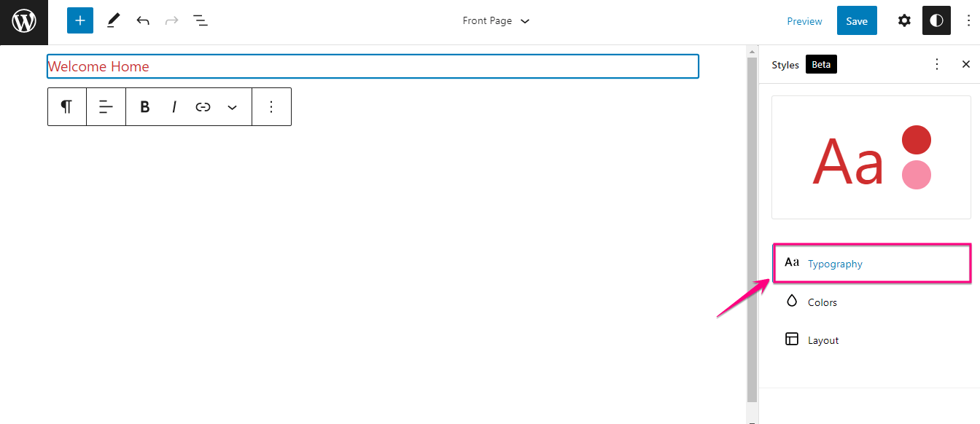The image size is (980, 424).
Task: Open the Front Page template dropdown
Action: (x=496, y=20)
